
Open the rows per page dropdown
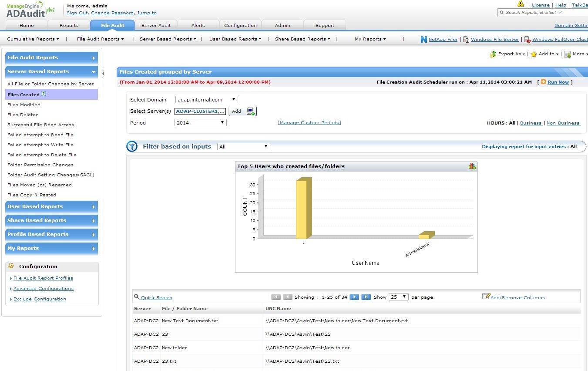coord(398,297)
